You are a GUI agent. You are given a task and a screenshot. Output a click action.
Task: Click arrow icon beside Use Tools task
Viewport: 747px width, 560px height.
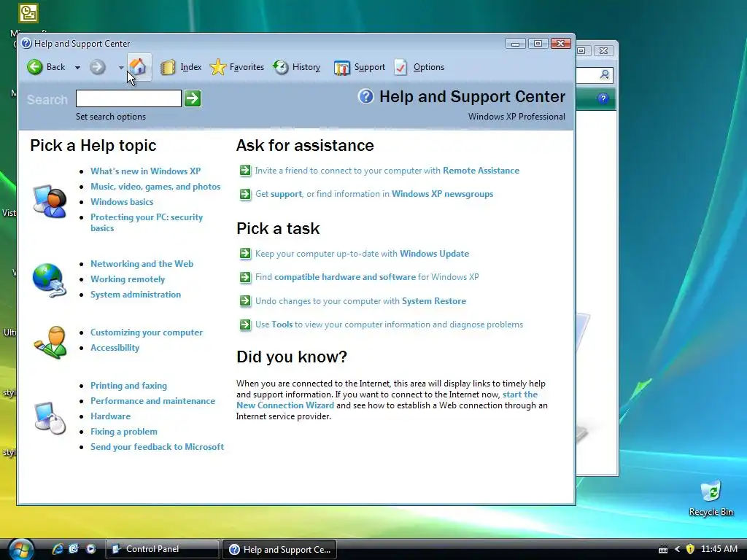tap(245, 324)
